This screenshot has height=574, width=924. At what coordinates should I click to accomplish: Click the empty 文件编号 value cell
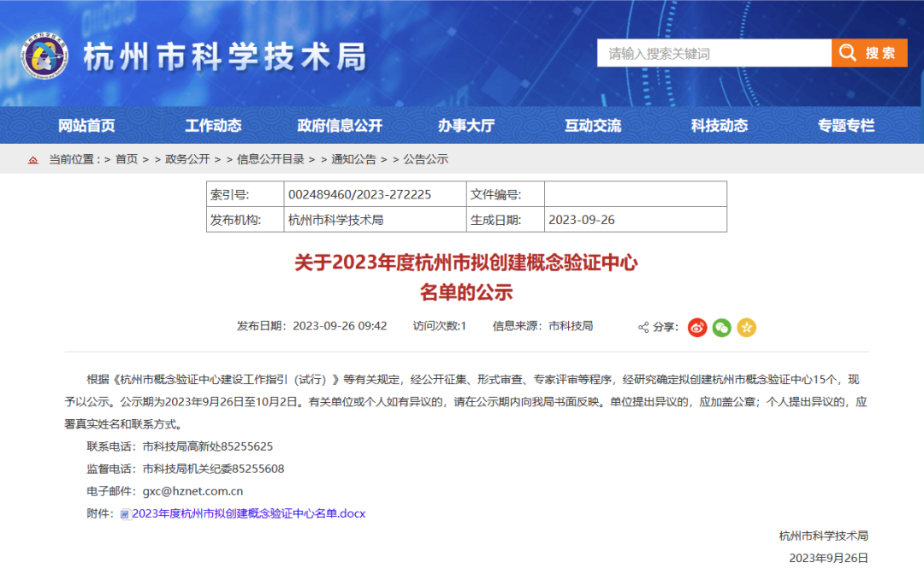click(635, 194)
